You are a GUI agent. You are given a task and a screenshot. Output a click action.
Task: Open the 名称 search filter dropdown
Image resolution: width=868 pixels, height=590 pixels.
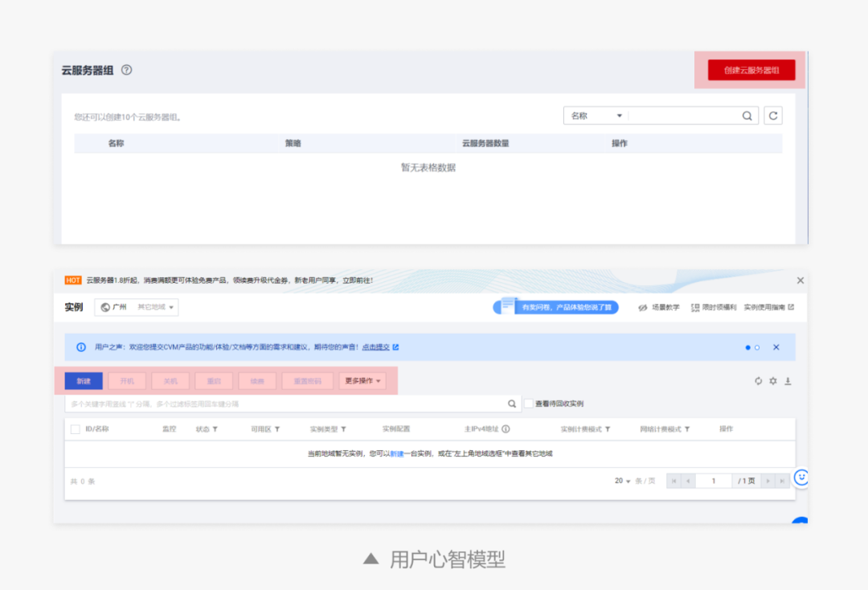[596, 116]
